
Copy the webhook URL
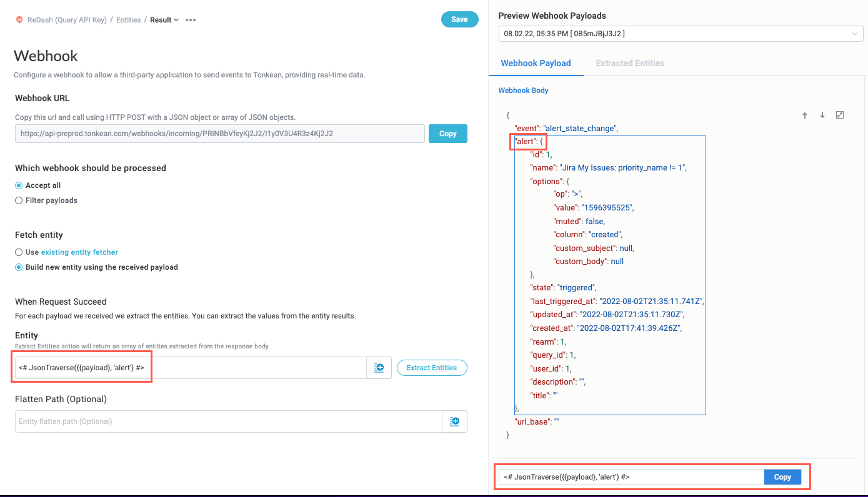tap(447, 134)
